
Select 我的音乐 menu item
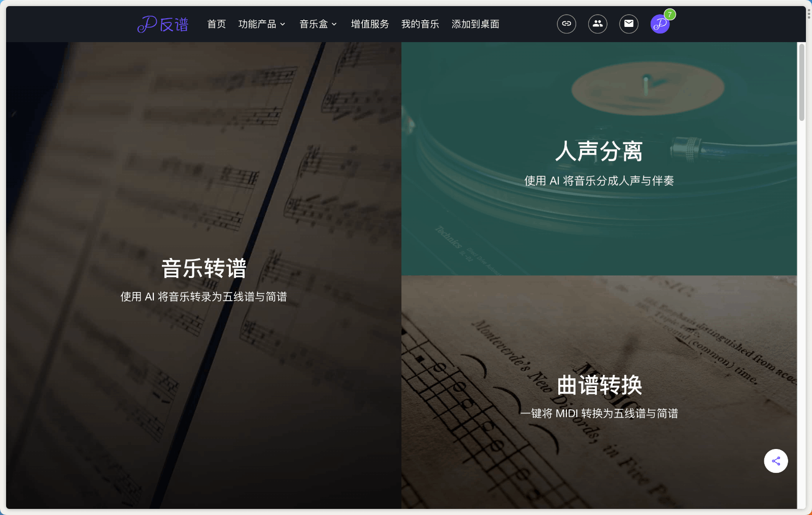(x=420, y=24)
